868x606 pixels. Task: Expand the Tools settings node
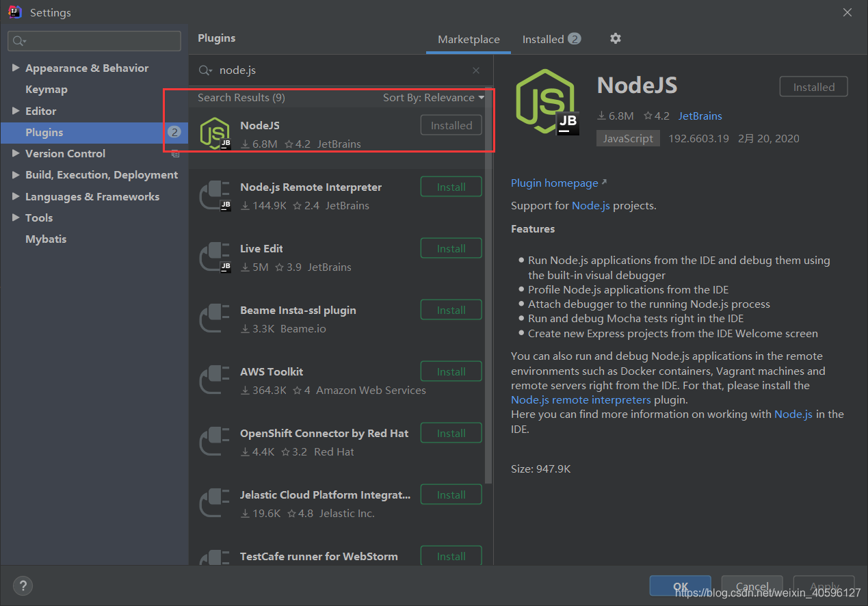tap(16, 218)
